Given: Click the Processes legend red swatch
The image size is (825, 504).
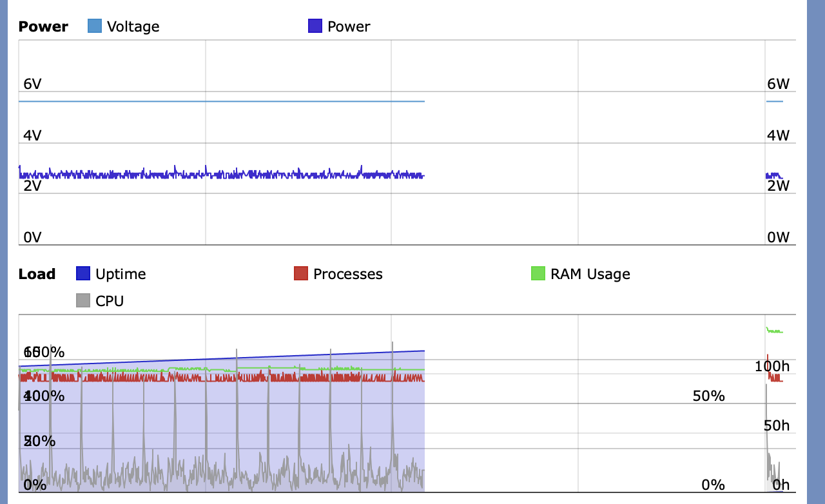Looking at the screenshot, I should click(x=301, y=274).
